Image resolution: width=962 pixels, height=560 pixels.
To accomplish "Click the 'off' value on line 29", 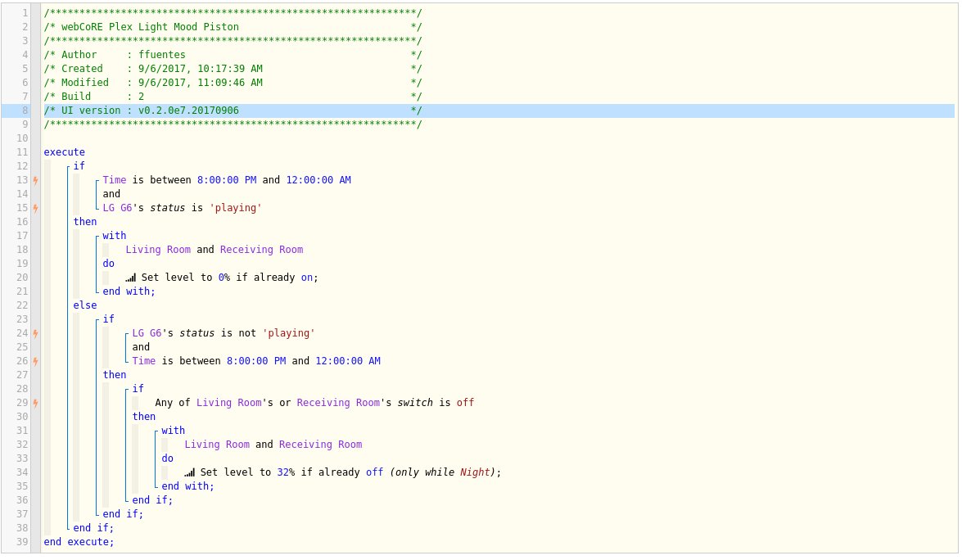I will [x=465, y=403].
